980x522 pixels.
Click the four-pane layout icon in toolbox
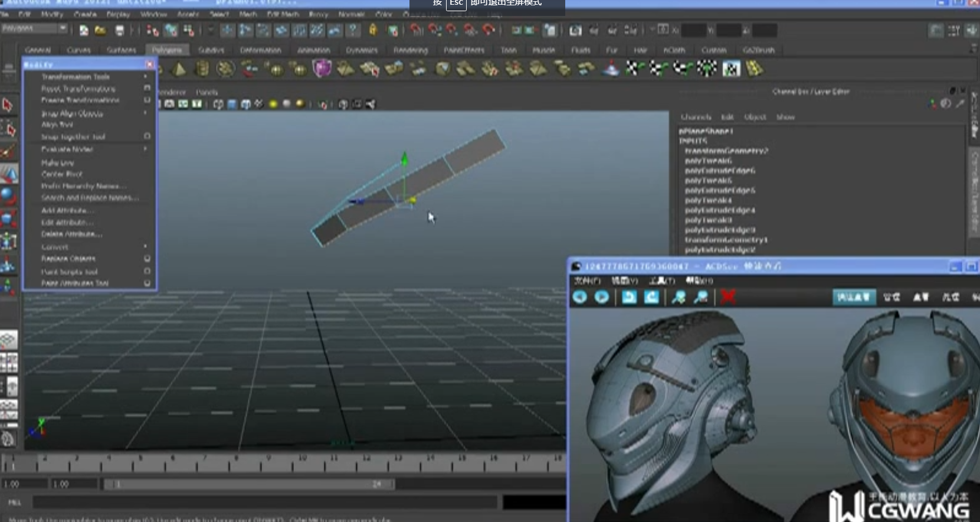[8, 362]
